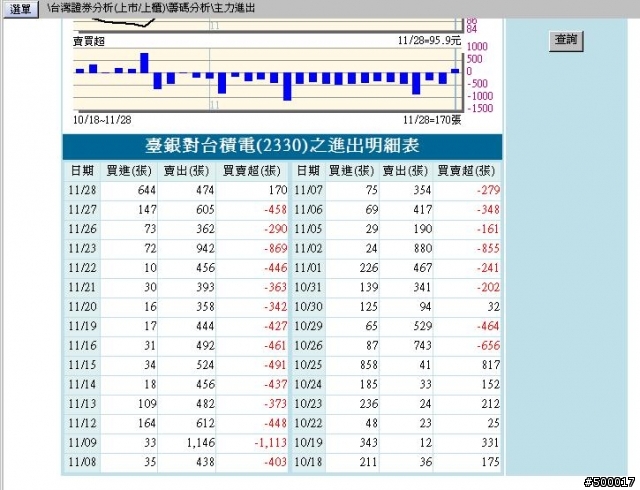
Task: Select net value -279 for 11/07
Action: point(488,190)
